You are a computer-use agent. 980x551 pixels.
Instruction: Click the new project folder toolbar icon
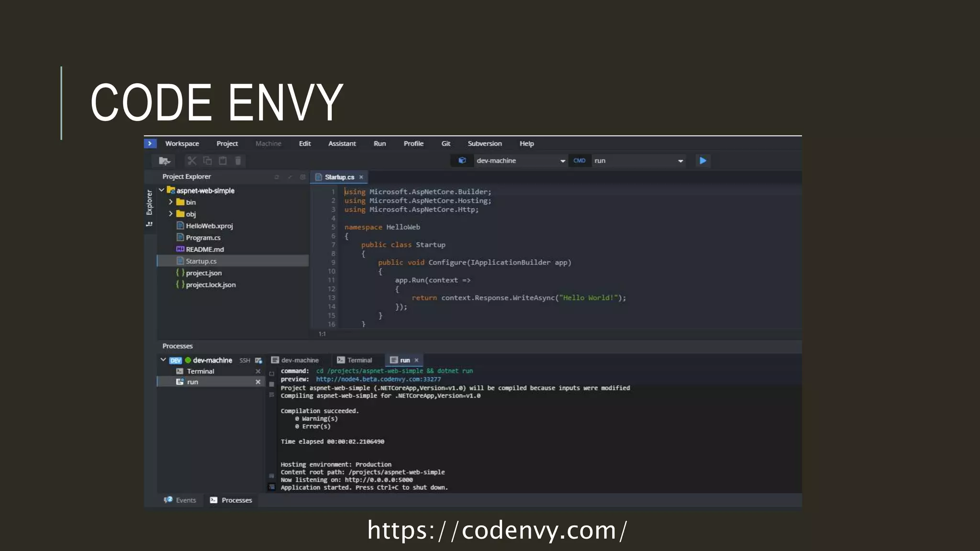[x=164, y=161]
